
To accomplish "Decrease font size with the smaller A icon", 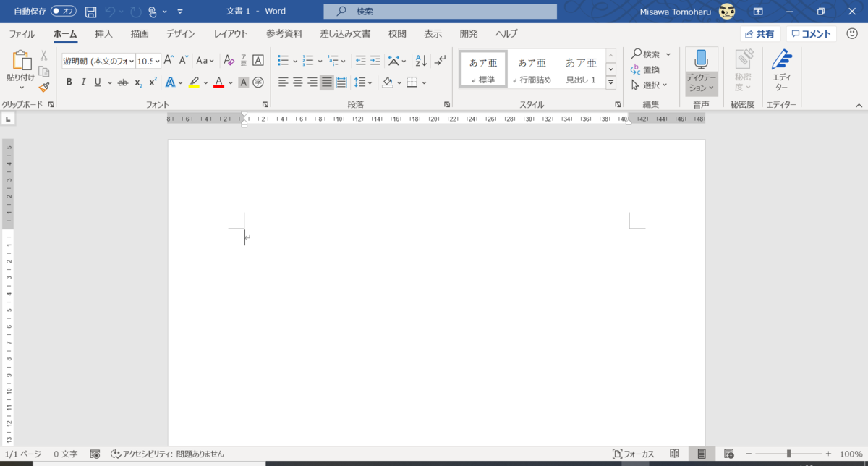I will click(184, 61).
